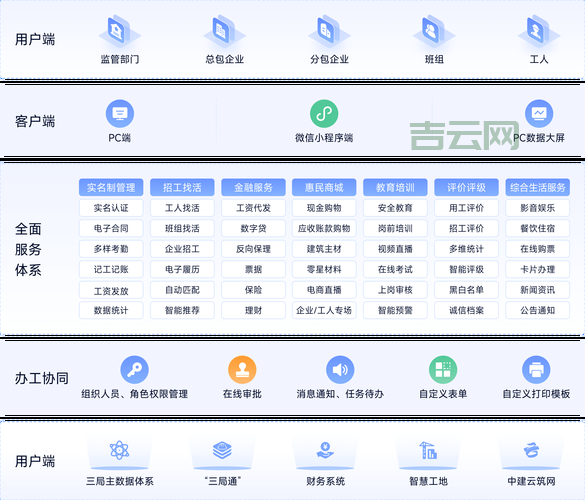Click the printer icon for 自定义打印模板
Viewport: 585px width, 500px height.
(x=536, y=370)
